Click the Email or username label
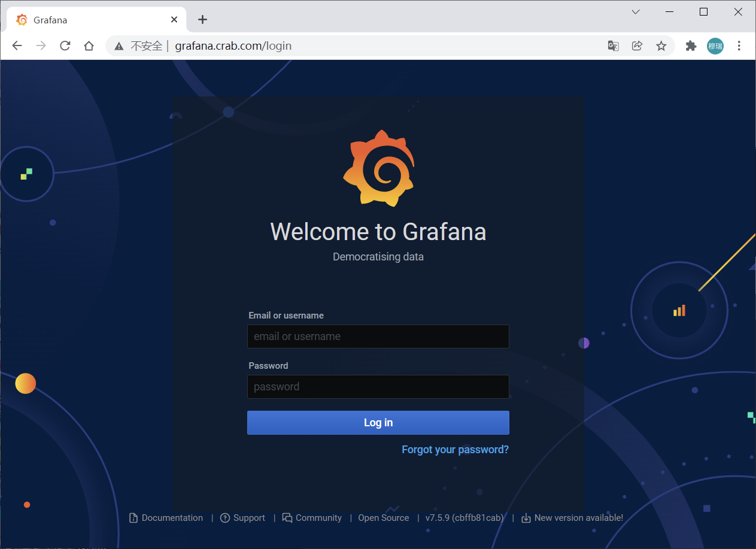This screenshot has width=756, height=549. [286, 316]
